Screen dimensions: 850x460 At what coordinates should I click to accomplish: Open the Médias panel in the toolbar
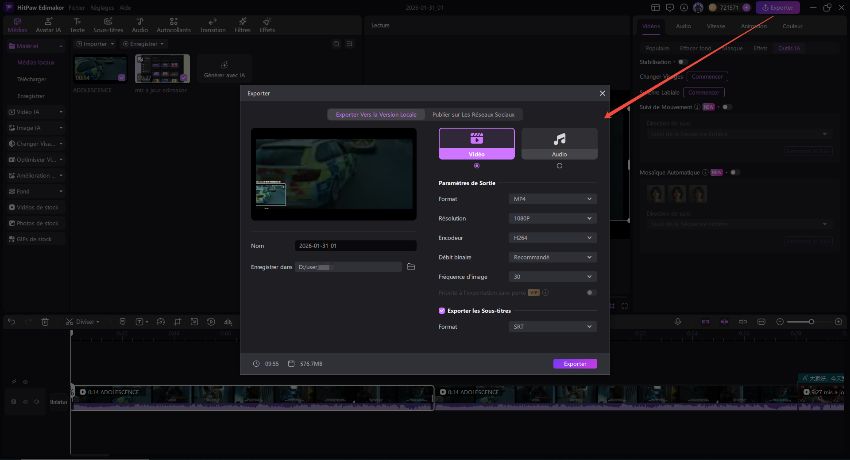[x=17, y=25]
